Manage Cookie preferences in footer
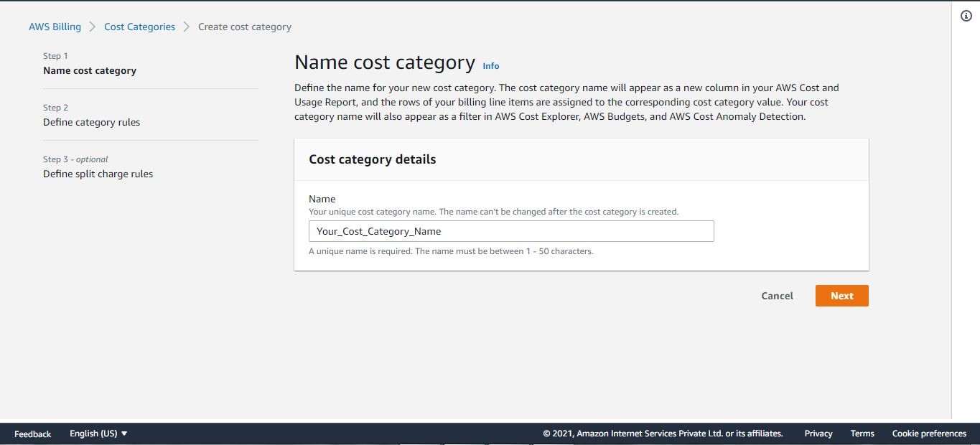The width and height of the screenshot is (980, 445). [x=929, y=434]
